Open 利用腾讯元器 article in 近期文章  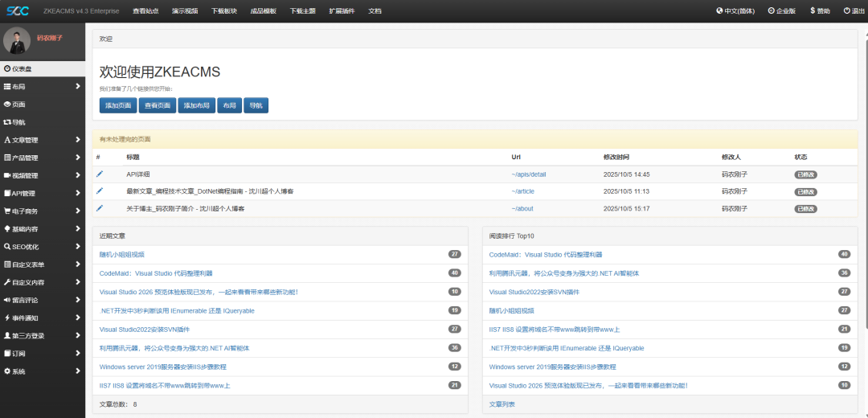click(x=174, y=348)
